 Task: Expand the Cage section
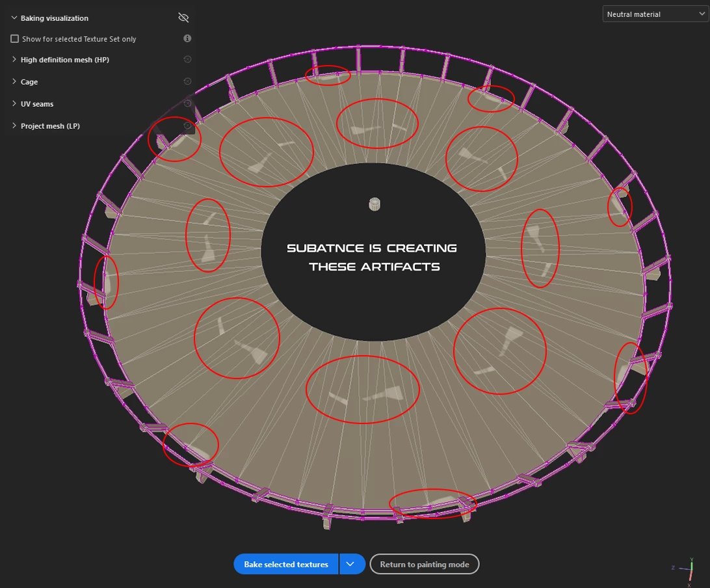click(14, 81)
